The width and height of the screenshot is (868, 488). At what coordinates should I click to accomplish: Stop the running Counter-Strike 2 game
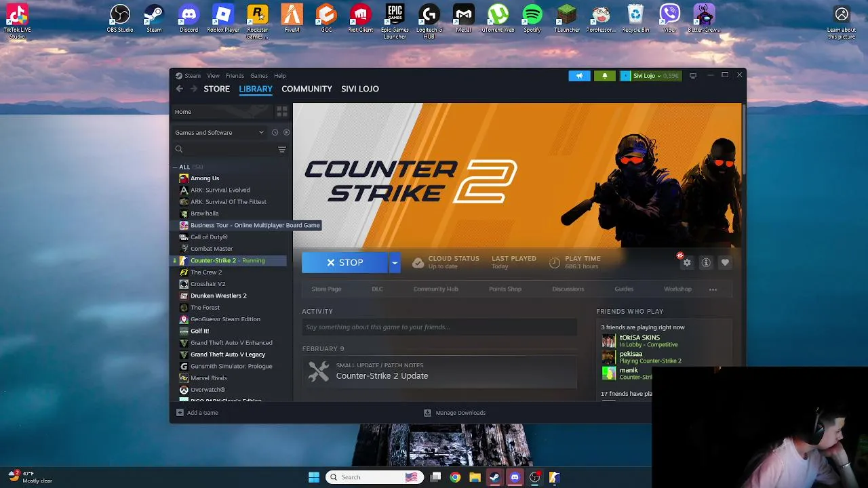(345, 262)
